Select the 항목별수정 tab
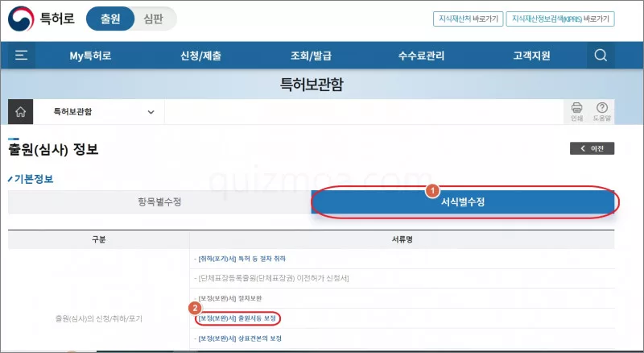Image resolution: width=644 pixels, height=353 pixels. pos(159,202)
